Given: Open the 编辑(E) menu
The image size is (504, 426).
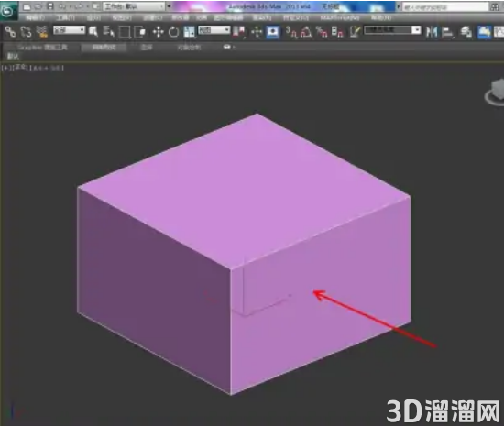Looking at the screenshot, I should click(x=36, y=17).
